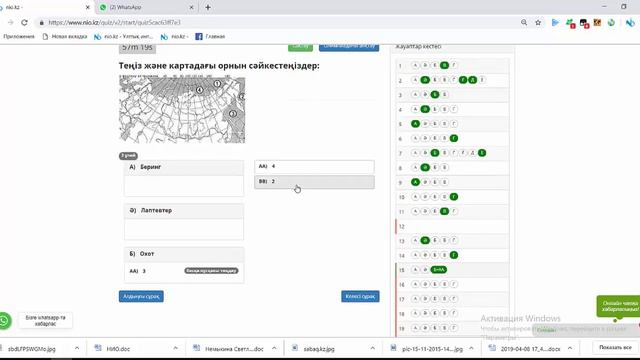Viewport: 640px width, 360px height.
Task: Click green 'Б=АА' badge in row 15
Action: pyautogui.click(x=439, y=270)
